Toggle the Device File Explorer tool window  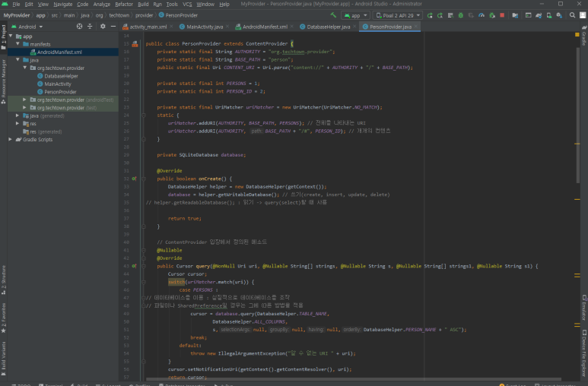[x=584, y=353]
